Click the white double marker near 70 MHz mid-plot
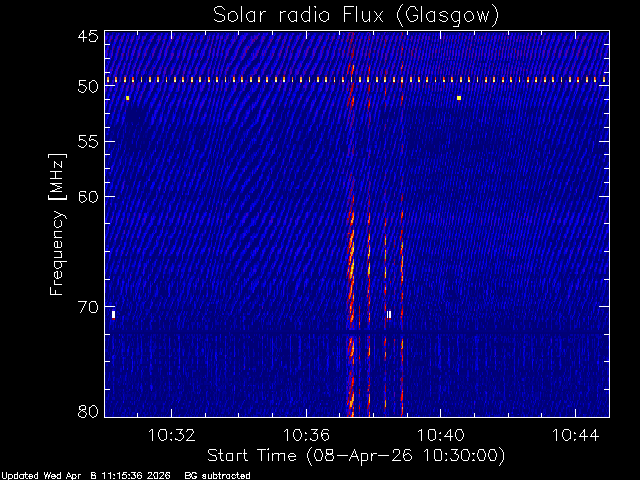Viewport: 640px width, 480px height. point(389,315)
